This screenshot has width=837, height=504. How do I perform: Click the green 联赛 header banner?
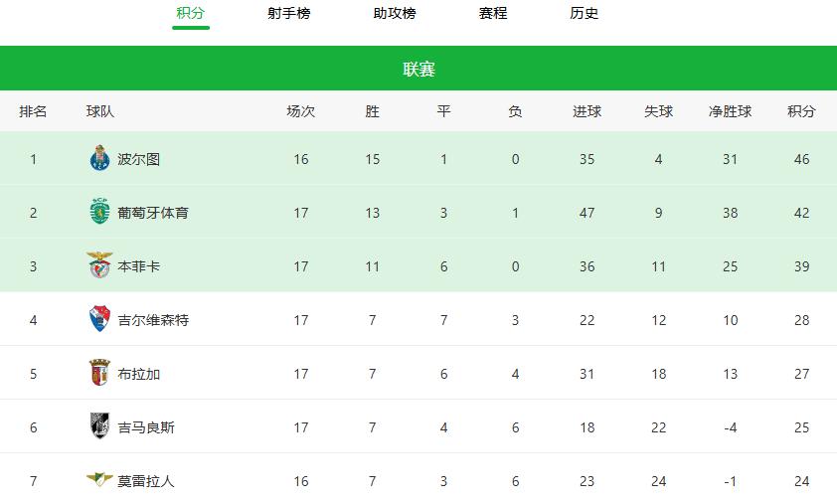[418, 69]
